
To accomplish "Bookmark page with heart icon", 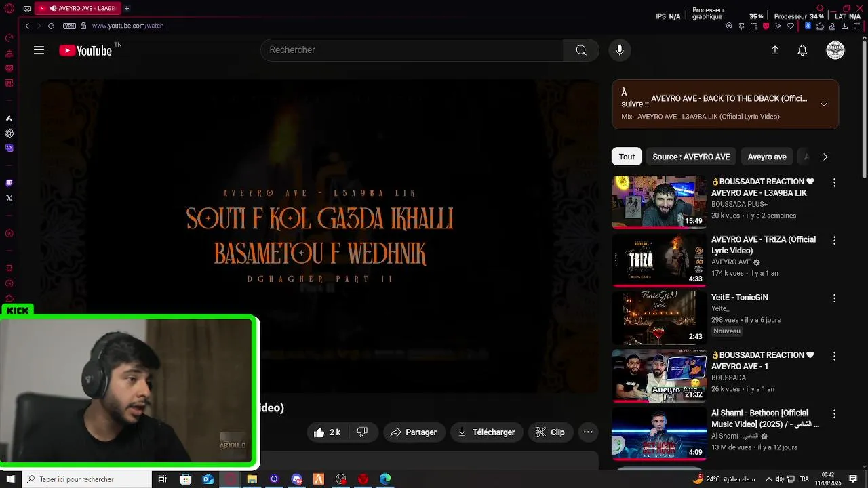I will pyautogui.click(x=790, y=26).
